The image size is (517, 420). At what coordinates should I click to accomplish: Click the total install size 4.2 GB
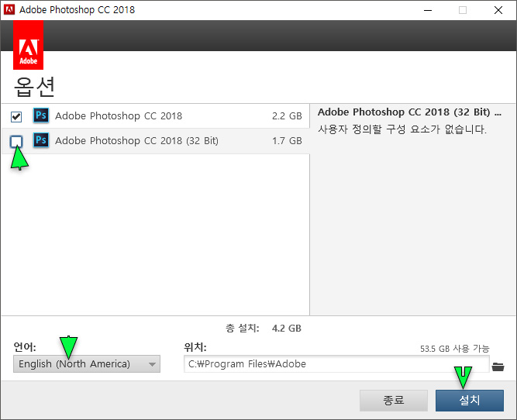pyautogui.click(x=287, y=329)
